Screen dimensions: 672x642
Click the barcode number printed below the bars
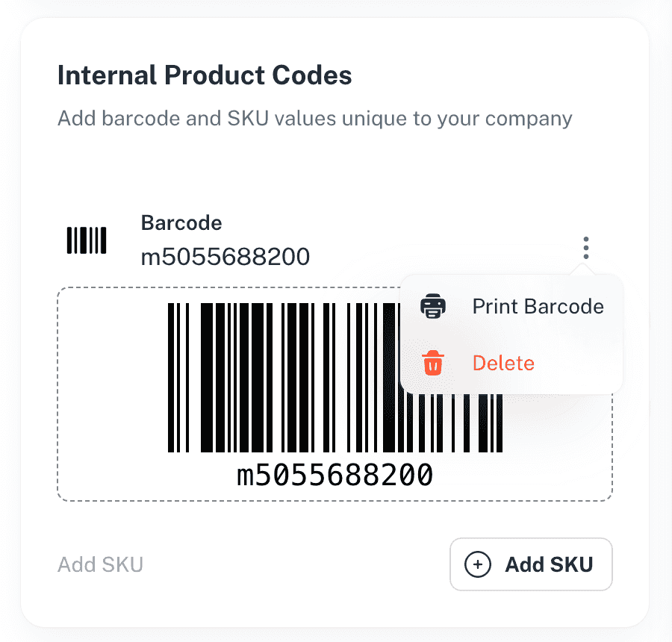(x=336, y=473)
